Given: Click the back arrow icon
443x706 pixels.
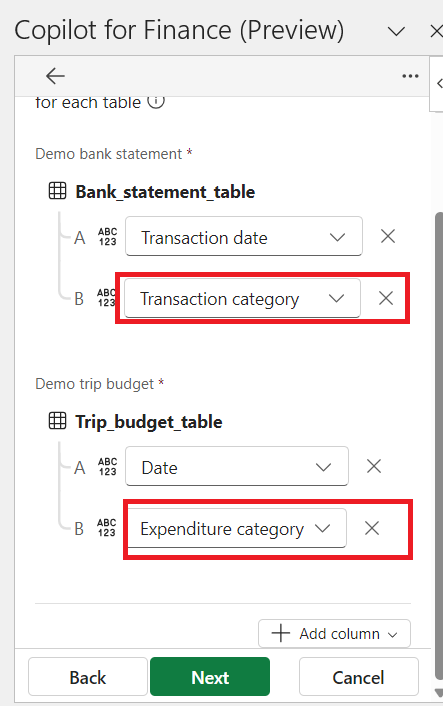Looking at the screenshot, I should click(x=55, y=76).
